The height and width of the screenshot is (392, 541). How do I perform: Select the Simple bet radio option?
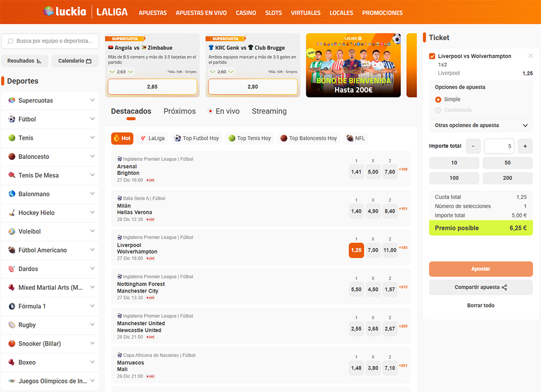pos(438,99)
